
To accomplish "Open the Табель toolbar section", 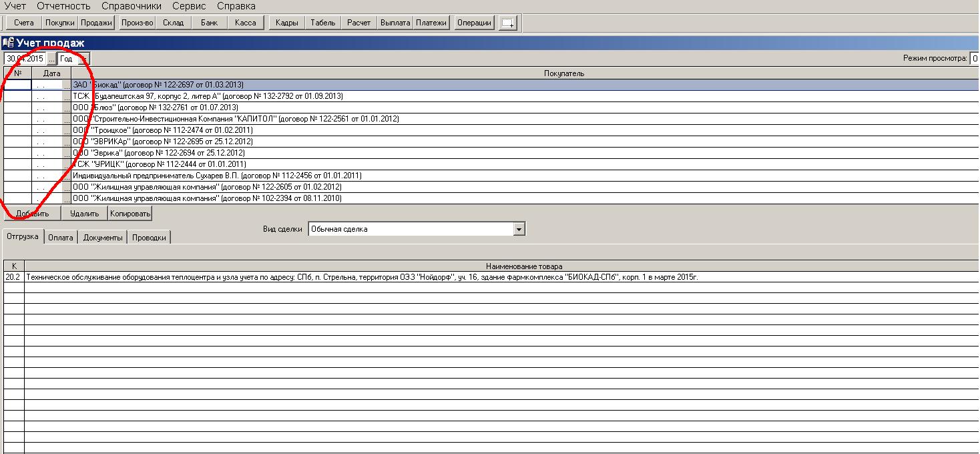I will coord(322,23).
